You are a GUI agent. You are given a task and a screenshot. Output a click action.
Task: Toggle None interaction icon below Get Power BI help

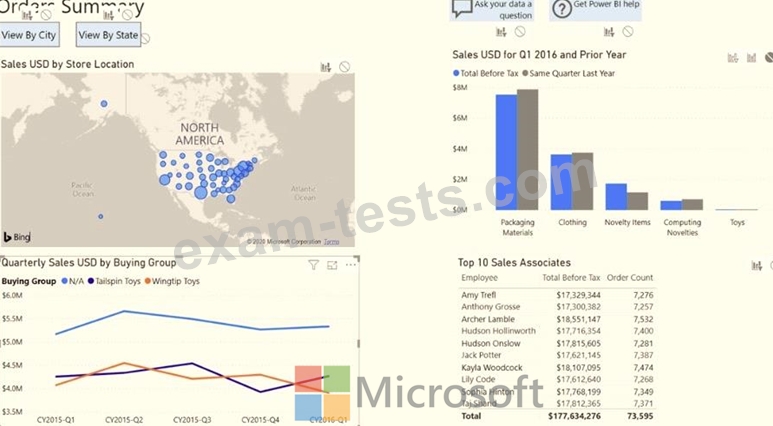(x=628, y=32)
